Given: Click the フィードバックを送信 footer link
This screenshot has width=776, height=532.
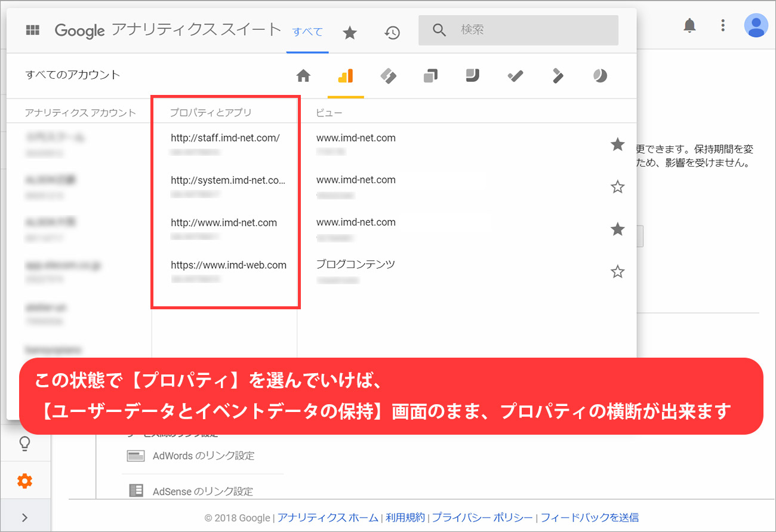Looking at the screenshot, I should (x=590, y=518).
